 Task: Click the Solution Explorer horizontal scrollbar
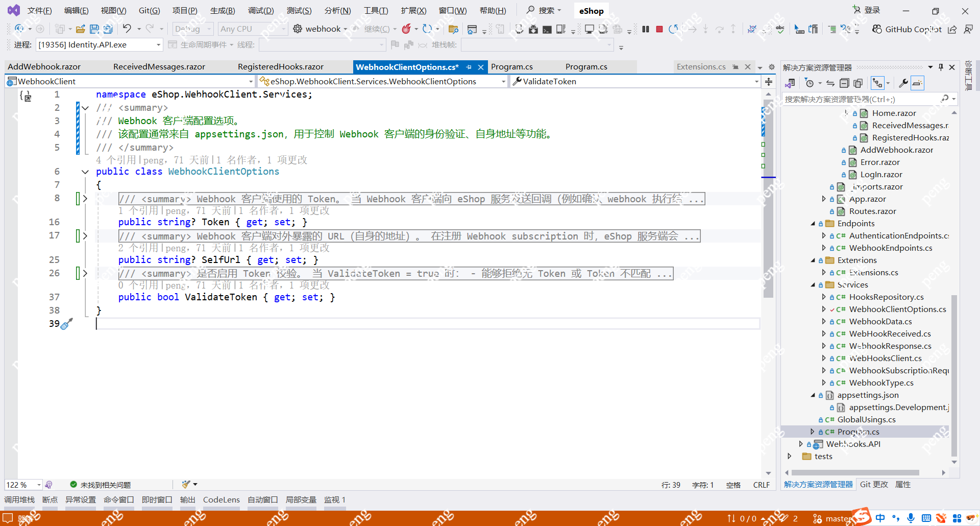point(855,473)
